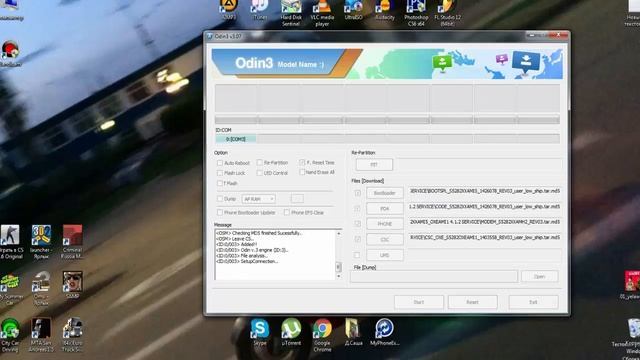
Task: Uncheck the F. Reset Time option
Action: pos(302,162)
